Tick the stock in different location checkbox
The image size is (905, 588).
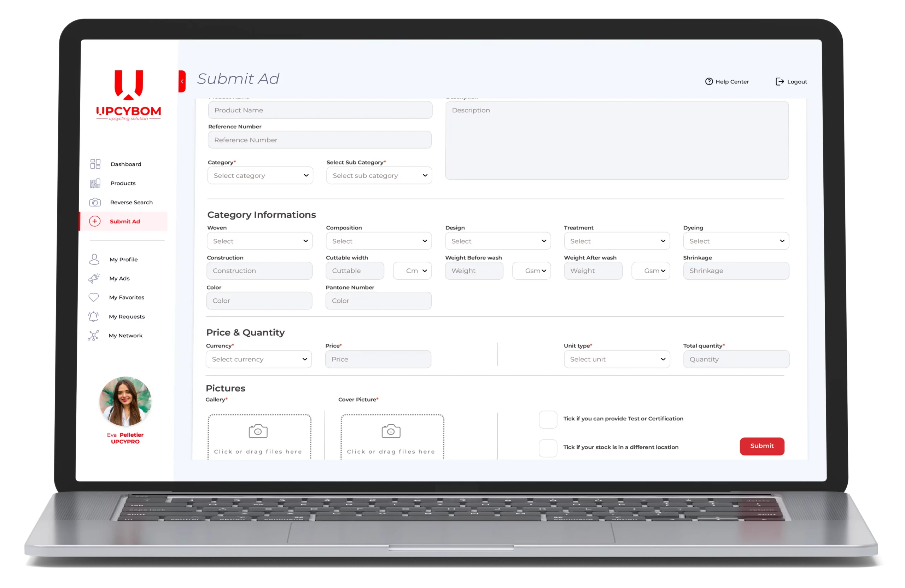548,448
